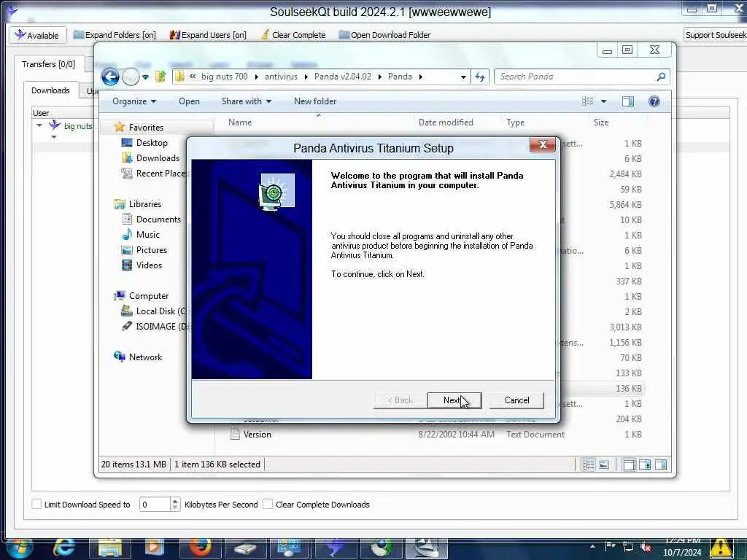Click the Soulseek bird icon in the taskbar

click(336, 548)
